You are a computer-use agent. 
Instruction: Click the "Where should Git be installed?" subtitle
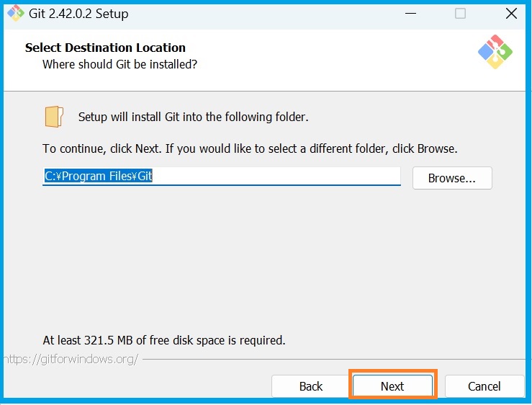point(120,64)
